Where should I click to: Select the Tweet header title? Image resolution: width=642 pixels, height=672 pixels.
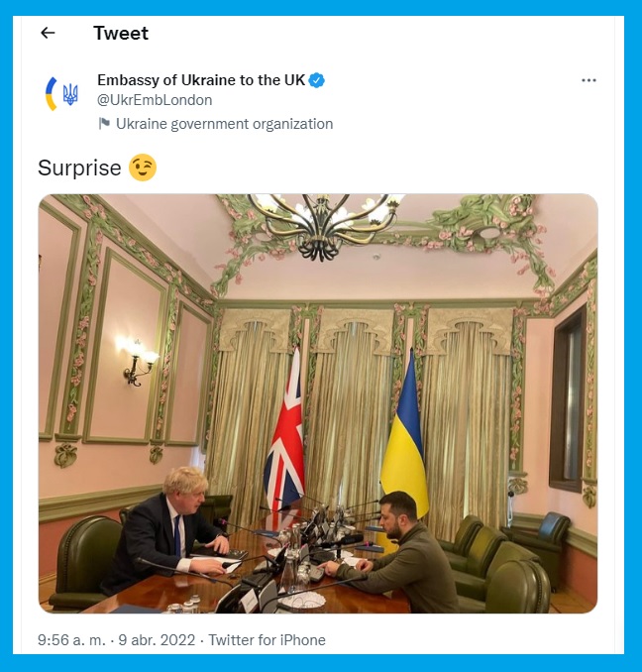click(x=121, y=33)
